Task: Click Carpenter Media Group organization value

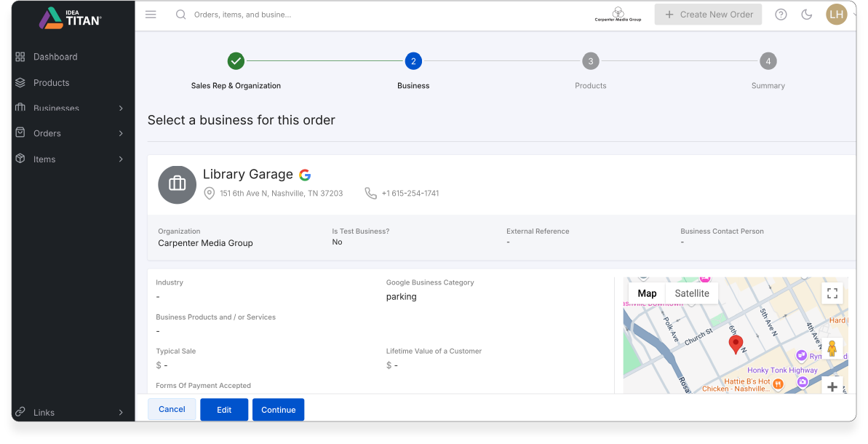Action: [205, 243]
